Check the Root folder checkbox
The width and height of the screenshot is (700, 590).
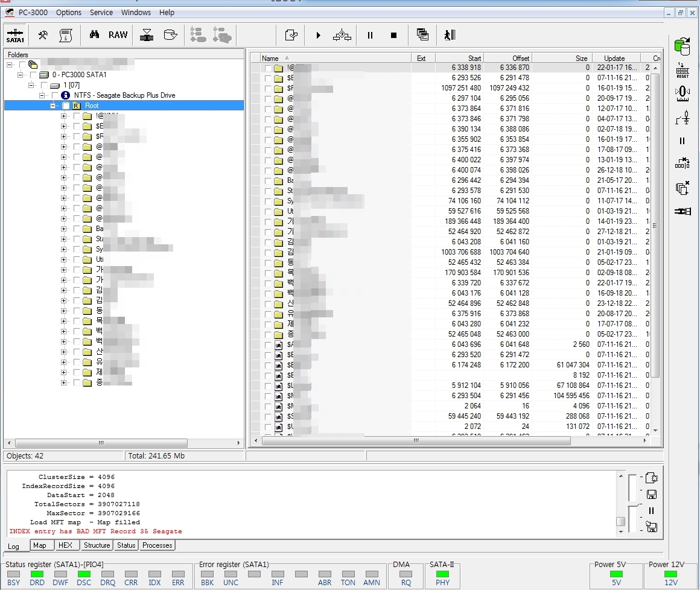[x=66, y=106]
